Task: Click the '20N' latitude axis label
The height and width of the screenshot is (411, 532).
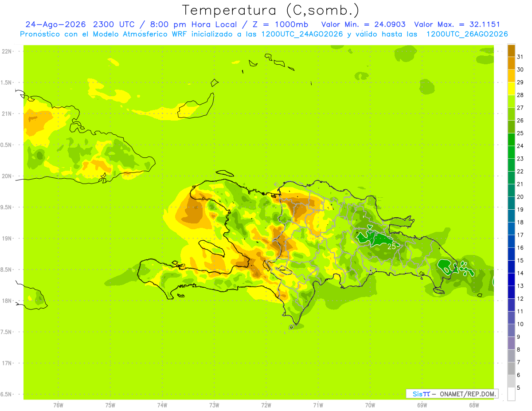Action: tap(7, 176)
